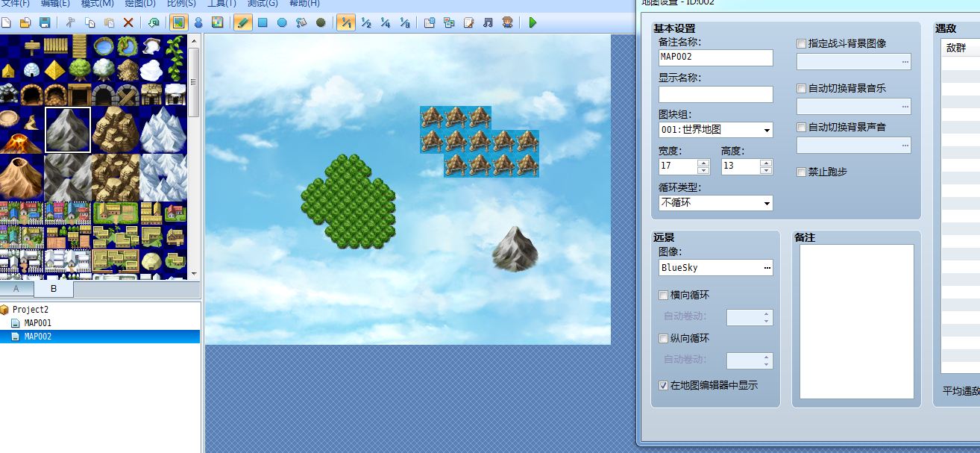Select MAP001 in the map tree

37,323
